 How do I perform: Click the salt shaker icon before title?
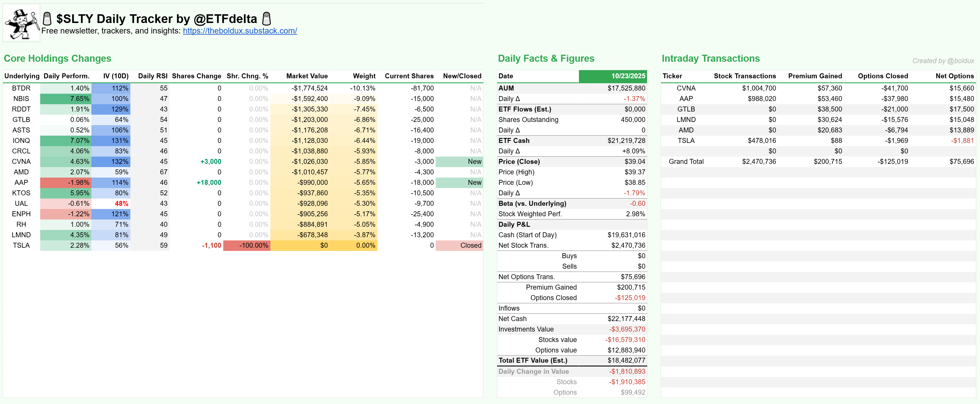click(47, 18)
